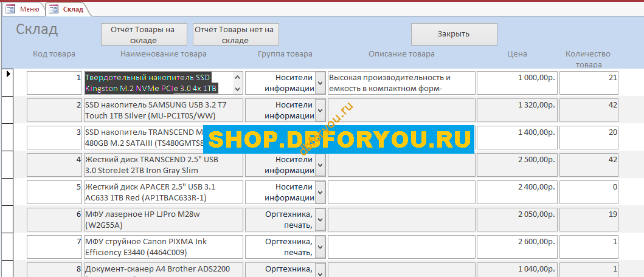Image resolution: width=644 pixels, height=277 pixels.
Task: Open group dropdown for product 5
Action: click(320, 192)
